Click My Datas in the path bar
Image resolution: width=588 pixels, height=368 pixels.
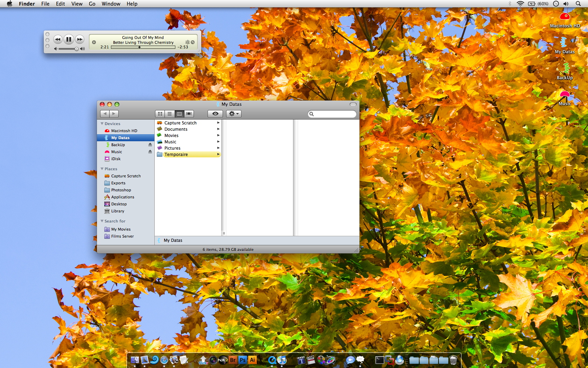(170, 240)
